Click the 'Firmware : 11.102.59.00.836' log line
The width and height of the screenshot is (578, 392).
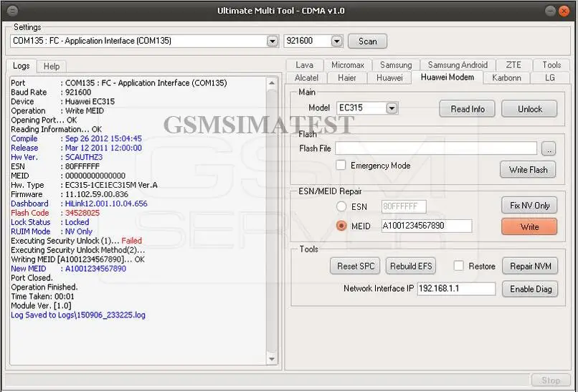pyautogui.click(x=70, y=194)
